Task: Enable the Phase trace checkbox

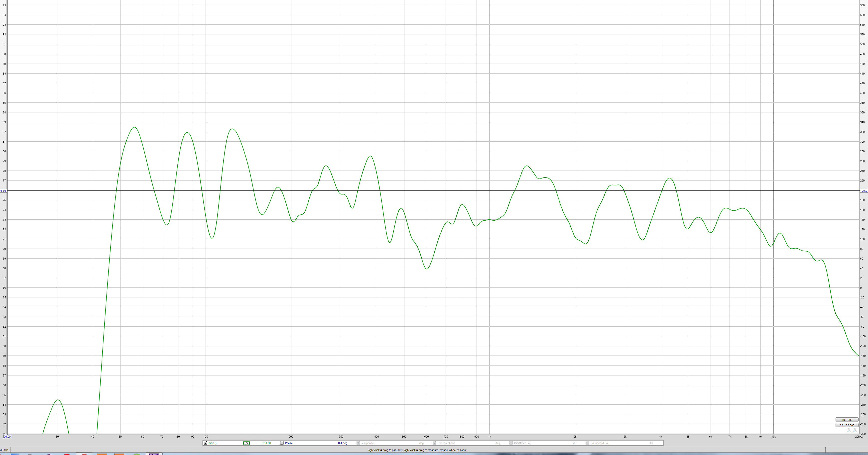Action: [x=282, y=443]
